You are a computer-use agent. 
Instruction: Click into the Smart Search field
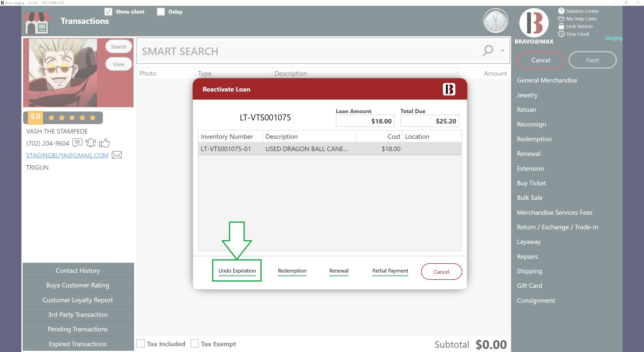coord(308,51)
